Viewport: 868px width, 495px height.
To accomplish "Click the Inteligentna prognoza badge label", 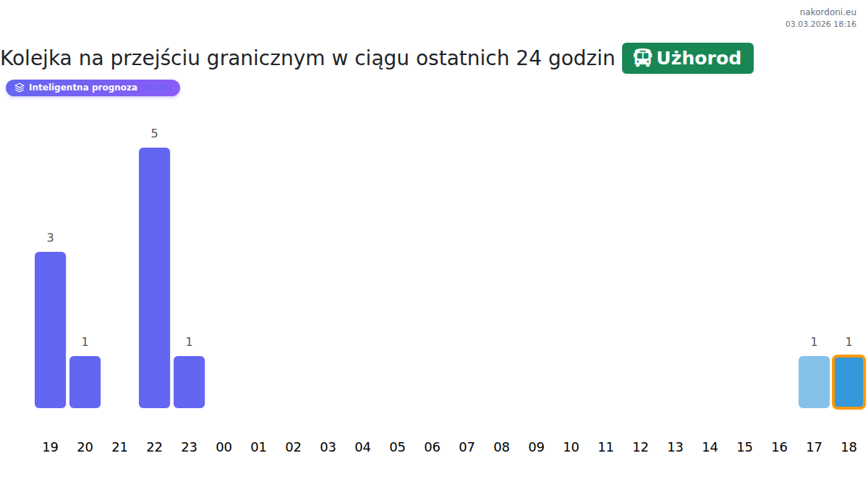I will coord(83,88).
